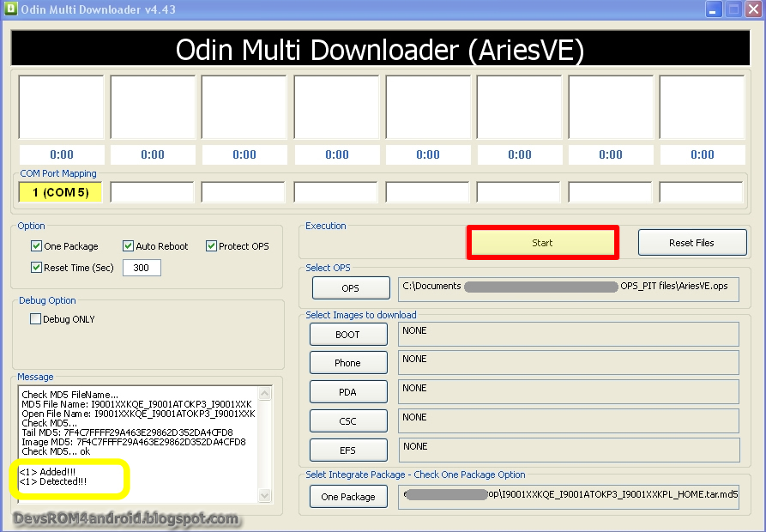The width and height of the screenshot is (766, 532).
Task: Click the 'MD5 File Name' log line
Action: pos(136,404)
